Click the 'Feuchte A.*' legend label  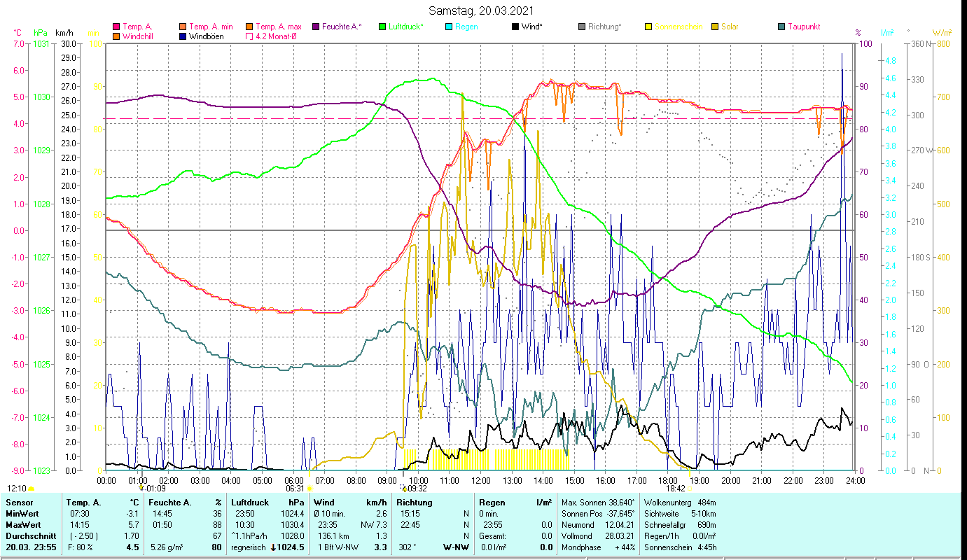342,27
